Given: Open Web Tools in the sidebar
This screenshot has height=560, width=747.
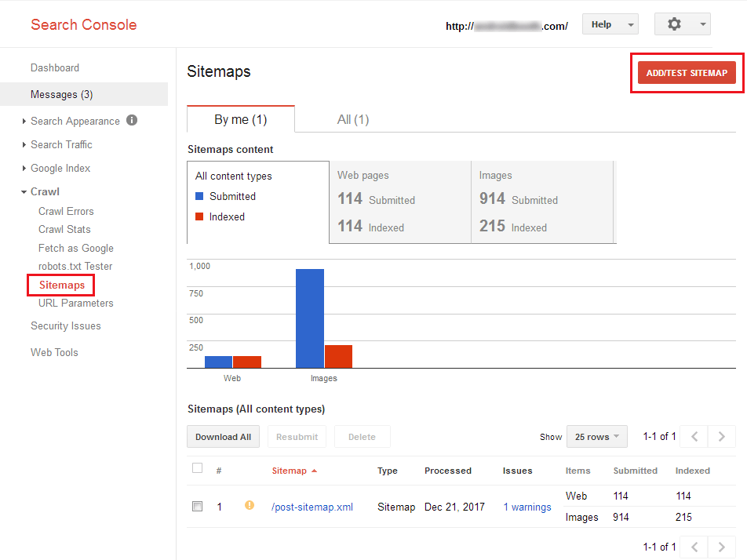Looking at the screenshot, I should (54, 352).
